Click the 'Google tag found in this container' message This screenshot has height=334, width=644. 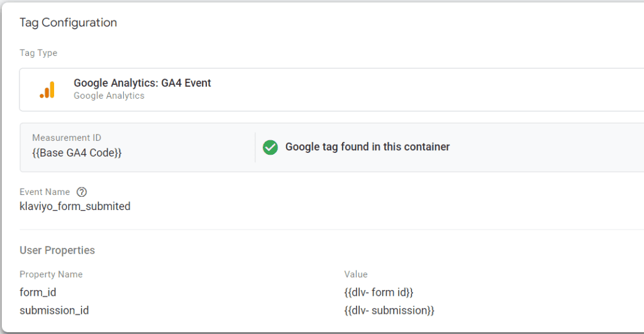tap(367, 147)
